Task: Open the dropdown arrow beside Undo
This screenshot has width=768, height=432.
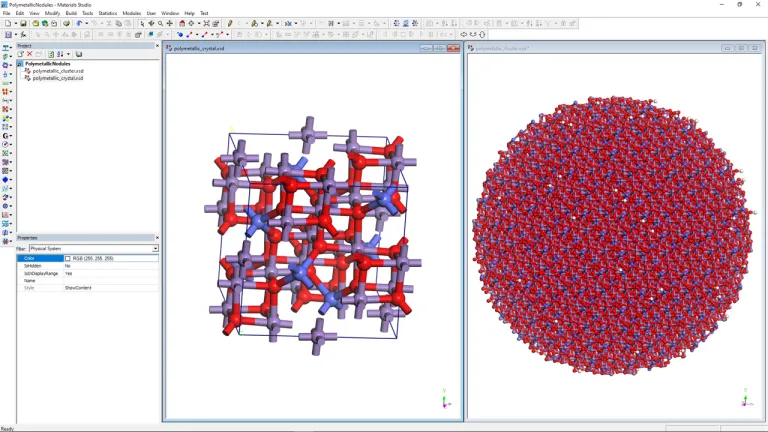Action: [87, 23]
